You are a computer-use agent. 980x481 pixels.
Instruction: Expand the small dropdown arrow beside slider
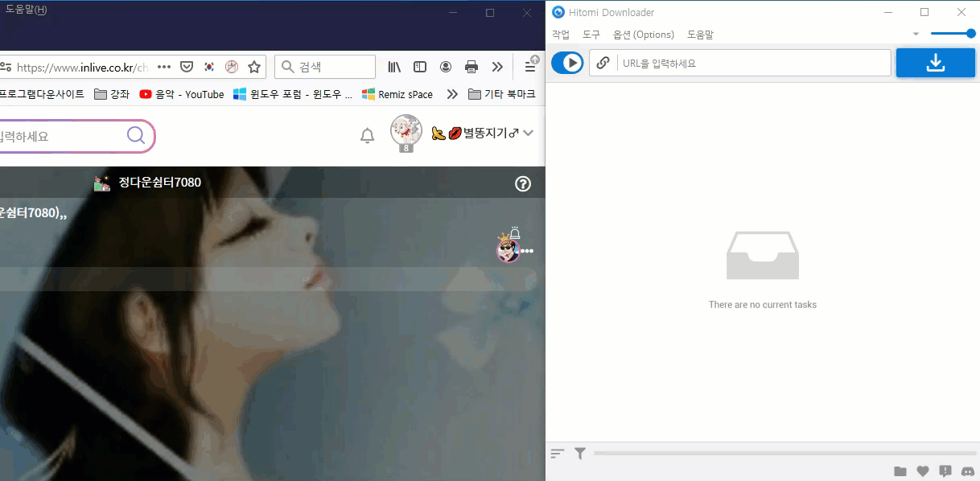coord(916,35)
